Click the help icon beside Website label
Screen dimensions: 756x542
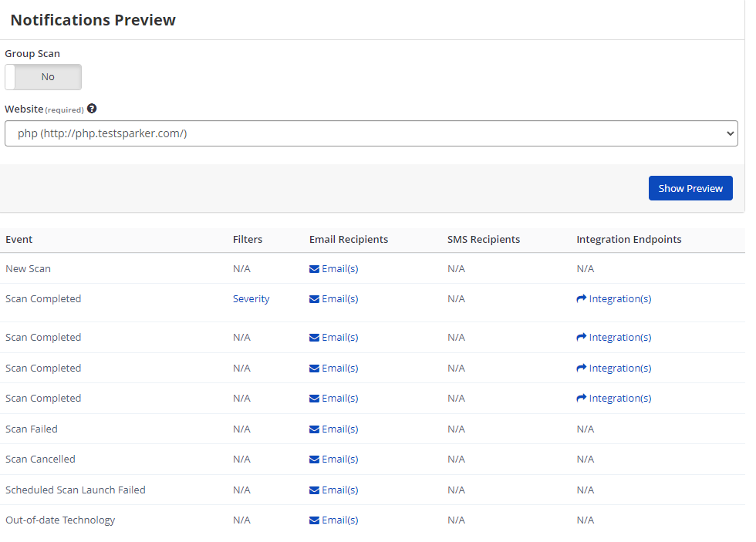[92, 109]
